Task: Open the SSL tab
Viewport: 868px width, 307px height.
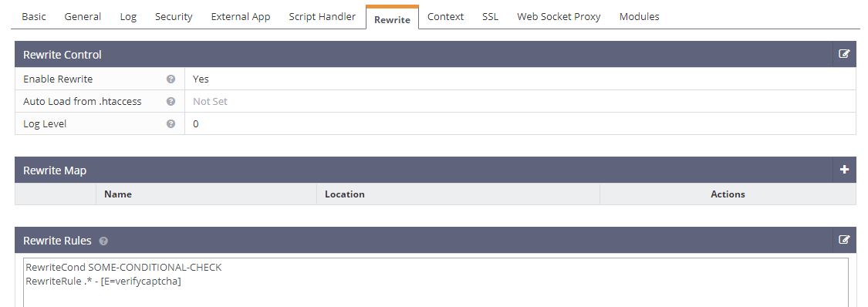Action: coord(491,17)
